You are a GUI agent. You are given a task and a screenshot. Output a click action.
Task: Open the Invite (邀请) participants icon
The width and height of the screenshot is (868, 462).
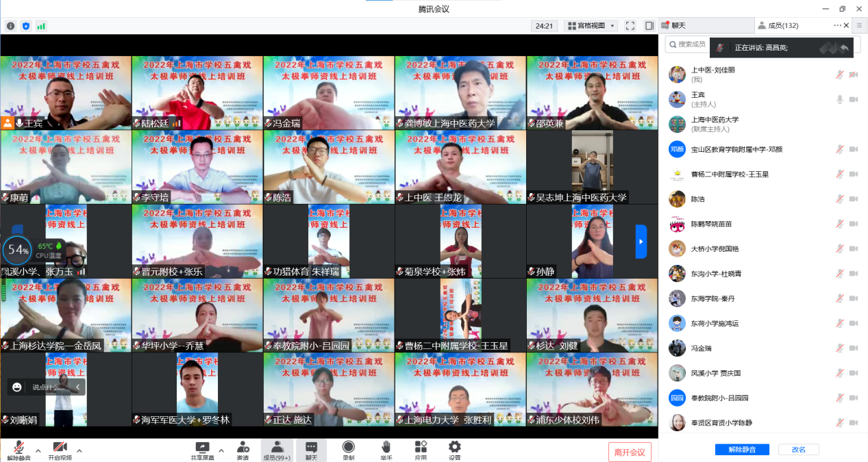tap(243, 447)
